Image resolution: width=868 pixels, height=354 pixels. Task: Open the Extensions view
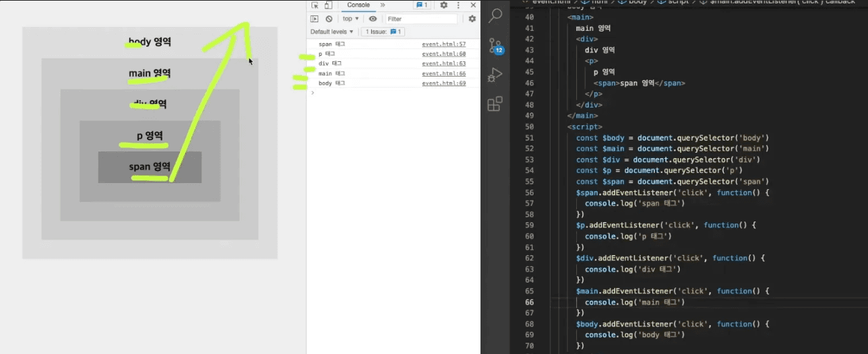click(x=495, y=104)
